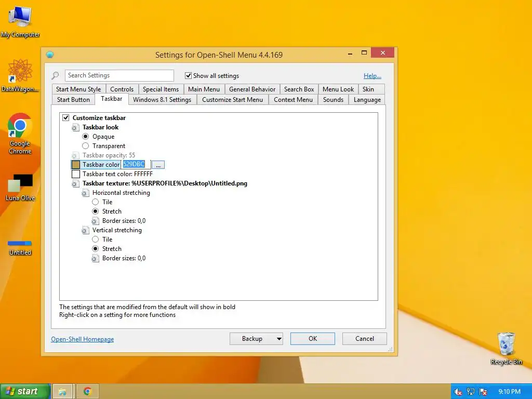Open the DataWagon desktop shortcut
This screenshot has height=399, width=532.
pyautogui.click(x=20, y=75)
